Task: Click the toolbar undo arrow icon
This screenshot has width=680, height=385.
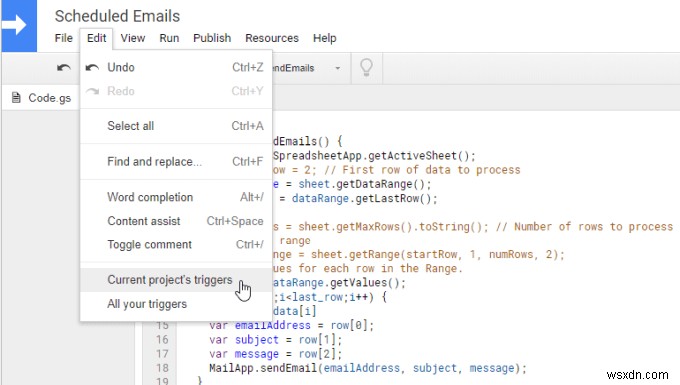Action: pos(64,68)
